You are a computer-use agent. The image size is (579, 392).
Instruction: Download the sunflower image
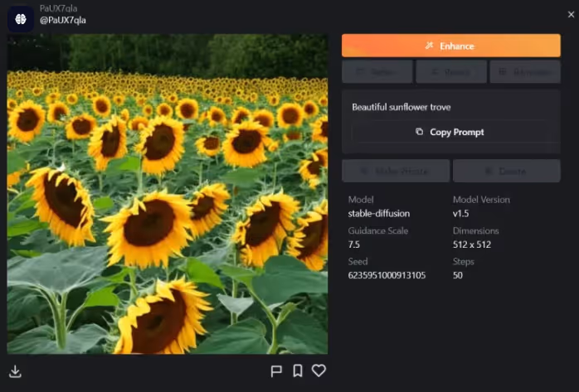(x=15, y=371)
